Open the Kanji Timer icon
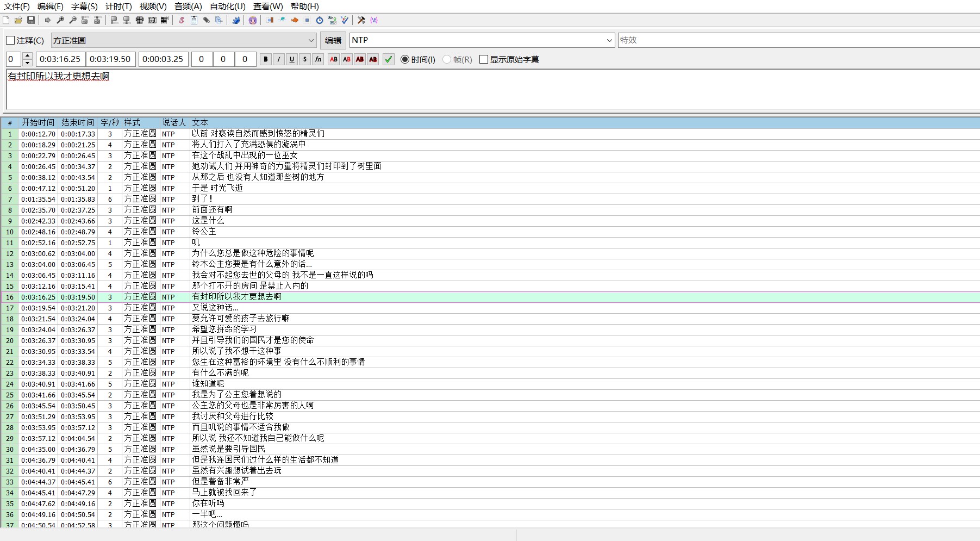 [332, 20]
